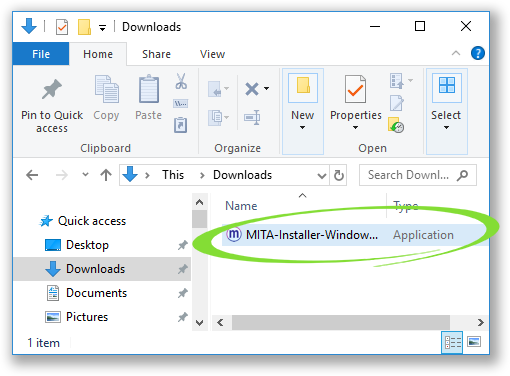Click the Edit pencil icon
Image resolution: width=510 pixels, height=376 pixels.
397,103
